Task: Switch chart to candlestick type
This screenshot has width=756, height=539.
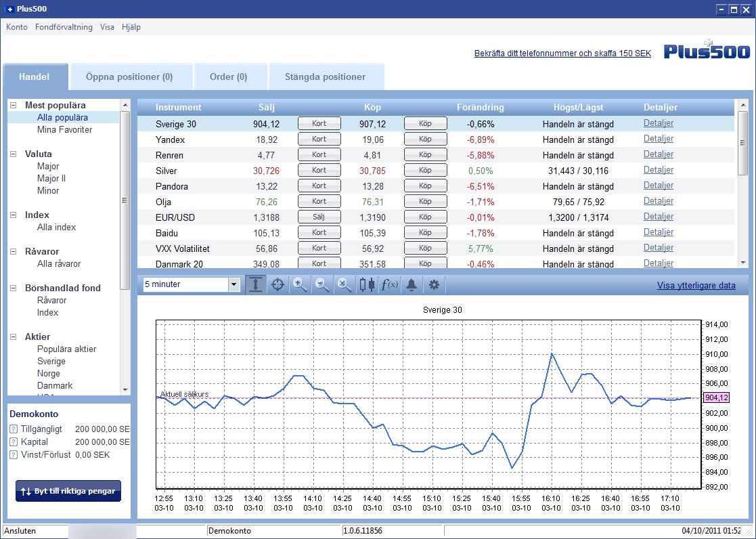Action: coord(367,284)
